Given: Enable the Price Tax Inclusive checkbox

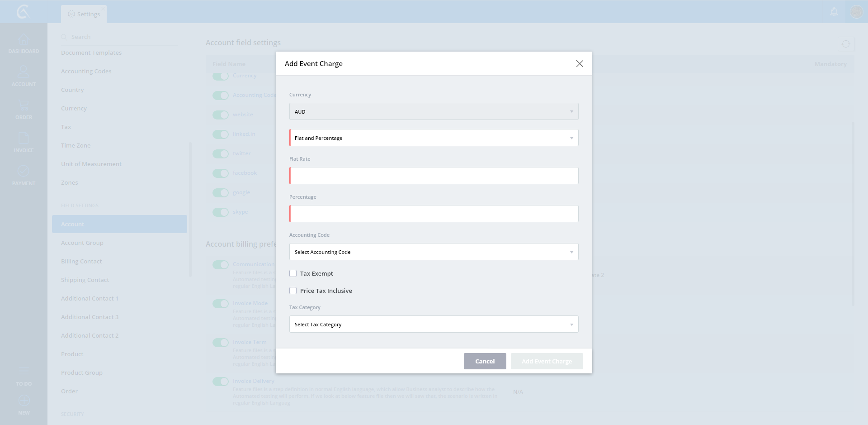Looking at the screenshot, I should (293, 291).
